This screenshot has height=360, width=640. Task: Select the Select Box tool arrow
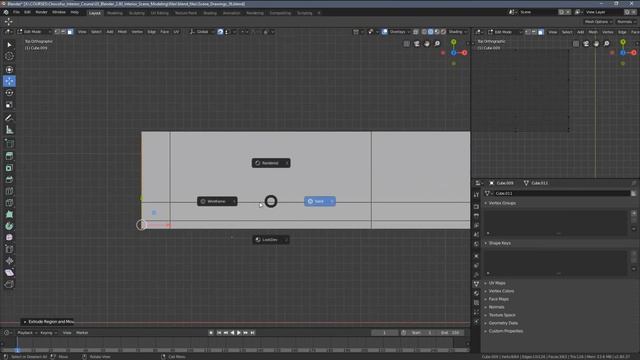pos(9,44)
